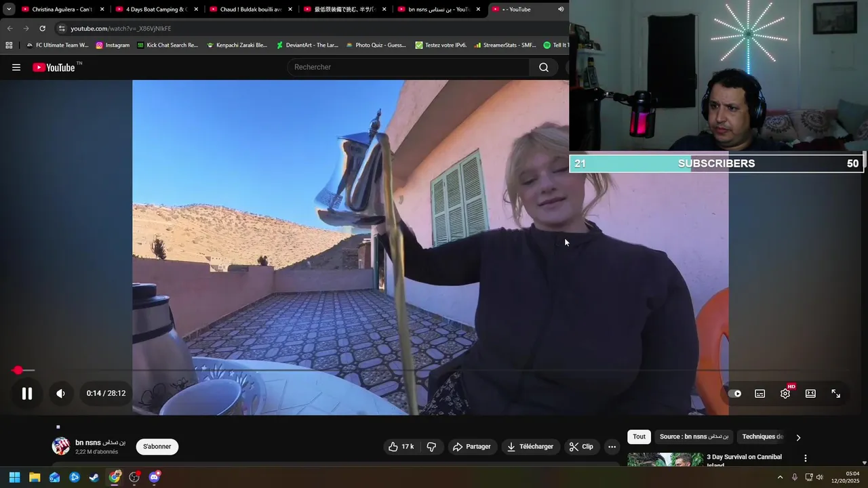The height and width of the screenshot is (488, 868).
Task: Open Chrome from the taskbar
Action: [x=115, y=477]
